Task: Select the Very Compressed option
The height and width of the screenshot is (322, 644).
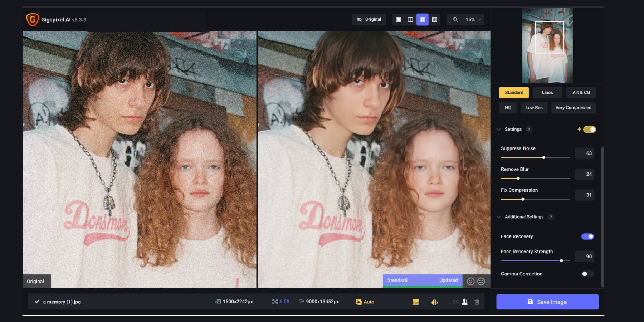Action: point(574,108)
